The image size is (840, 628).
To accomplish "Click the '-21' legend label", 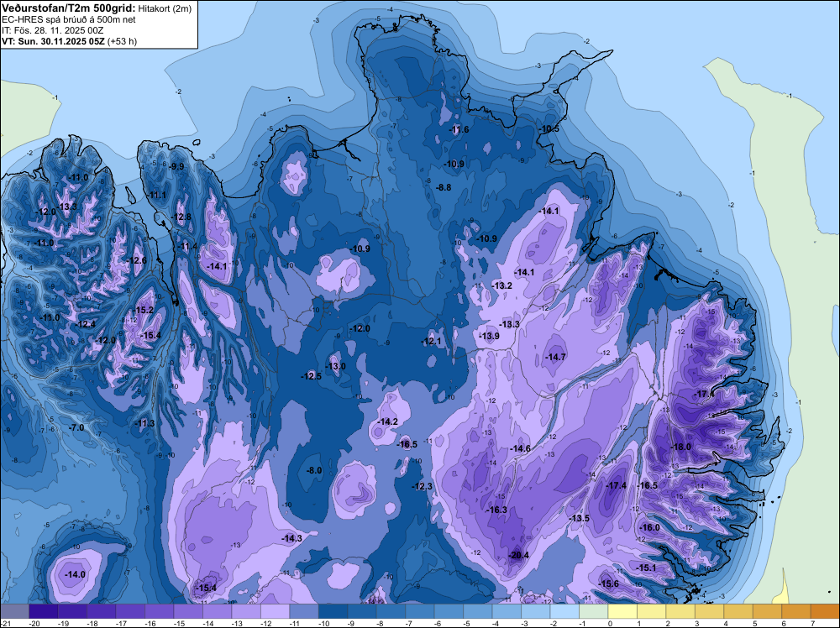I will pyautogui.click(x=6, y=623).
